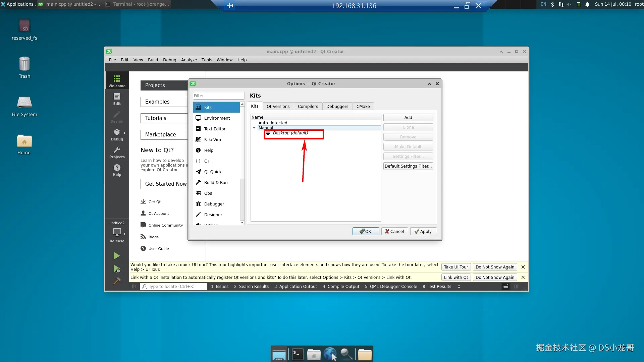
Task: Switch to Edit mode in sidebar
Action: click(x=117, y=99)
